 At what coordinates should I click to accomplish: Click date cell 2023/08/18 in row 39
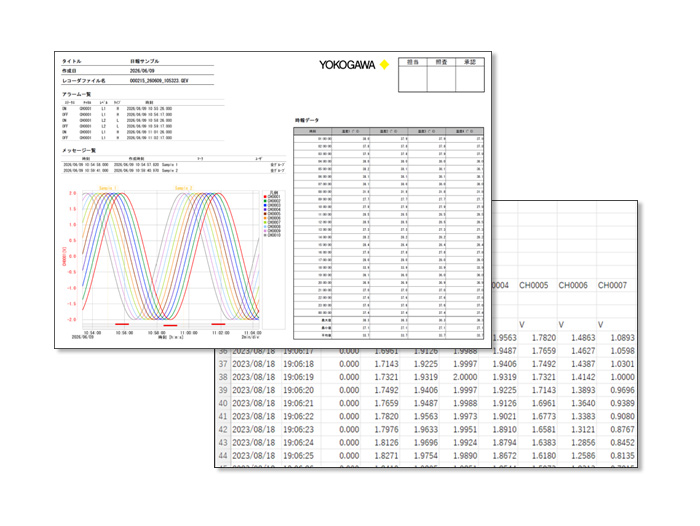[x=254, y=390]
